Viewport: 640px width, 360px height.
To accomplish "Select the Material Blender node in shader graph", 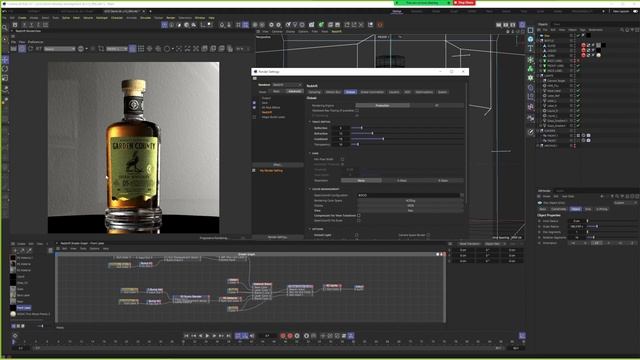I will coord(262,291).
